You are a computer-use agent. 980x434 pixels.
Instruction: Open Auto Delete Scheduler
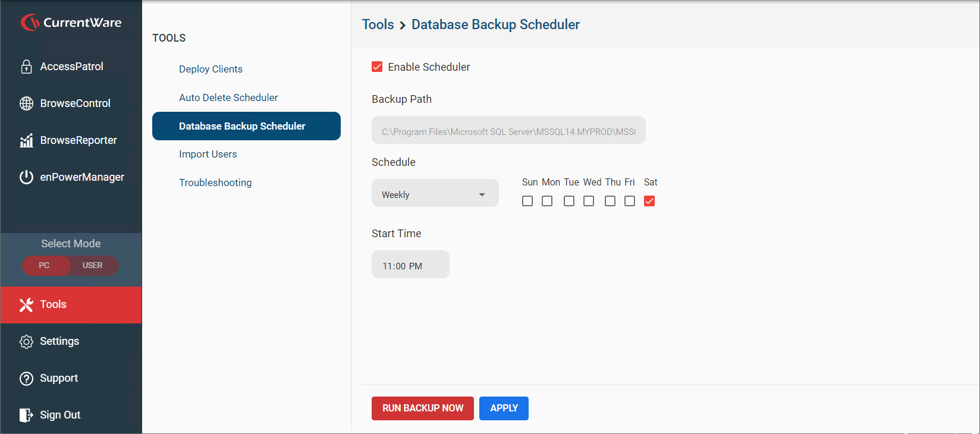click(x=228, y=98)
